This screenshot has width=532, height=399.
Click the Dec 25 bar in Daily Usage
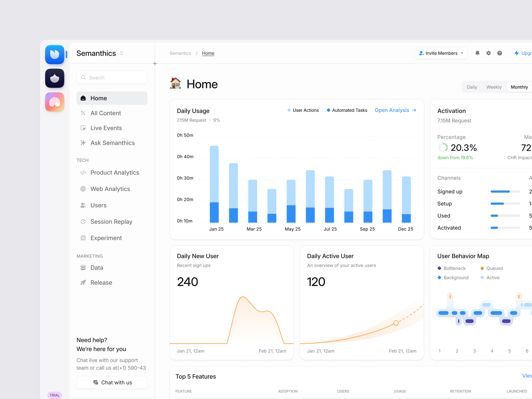pos(406,200)
